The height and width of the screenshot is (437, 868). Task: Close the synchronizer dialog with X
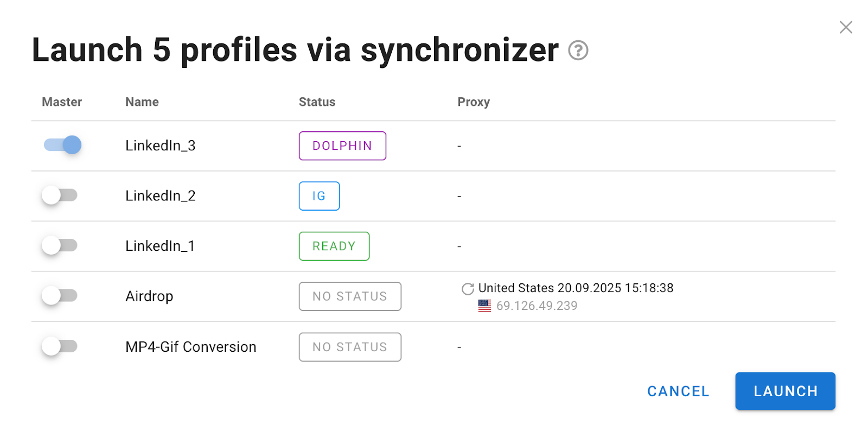pos(845,27)
